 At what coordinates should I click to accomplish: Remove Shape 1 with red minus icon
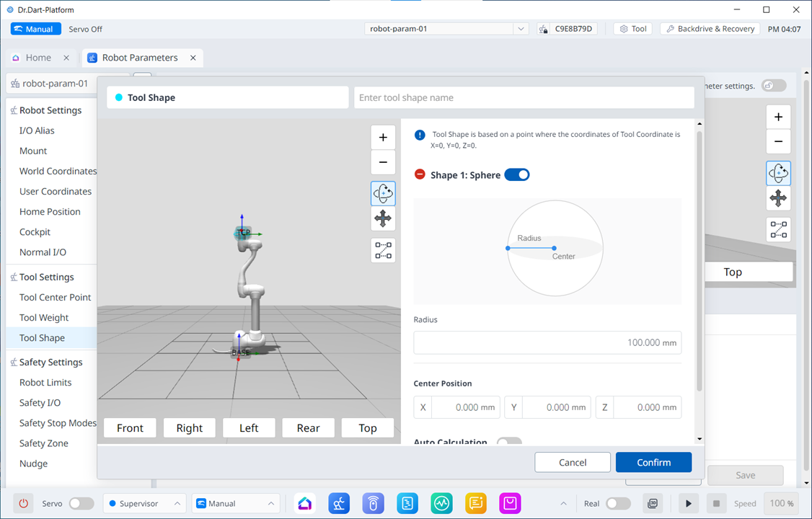(x=420, y=174)
